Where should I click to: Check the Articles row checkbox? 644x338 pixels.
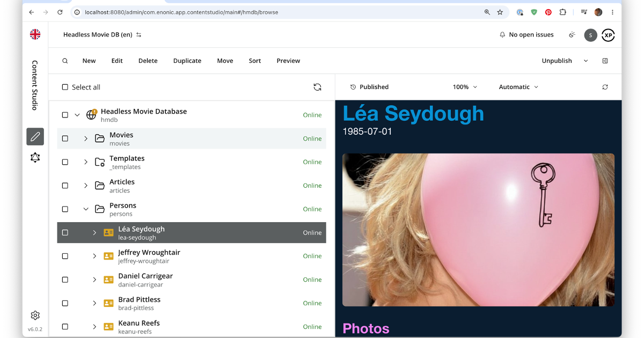pyautogui.click(x=65, y=186)
